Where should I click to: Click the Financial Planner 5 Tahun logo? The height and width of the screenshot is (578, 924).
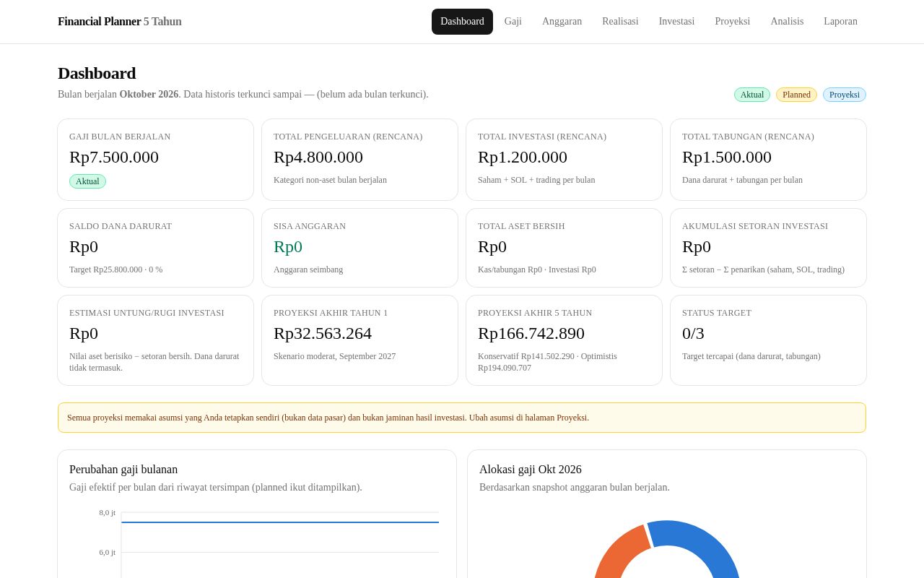[120, 22]
